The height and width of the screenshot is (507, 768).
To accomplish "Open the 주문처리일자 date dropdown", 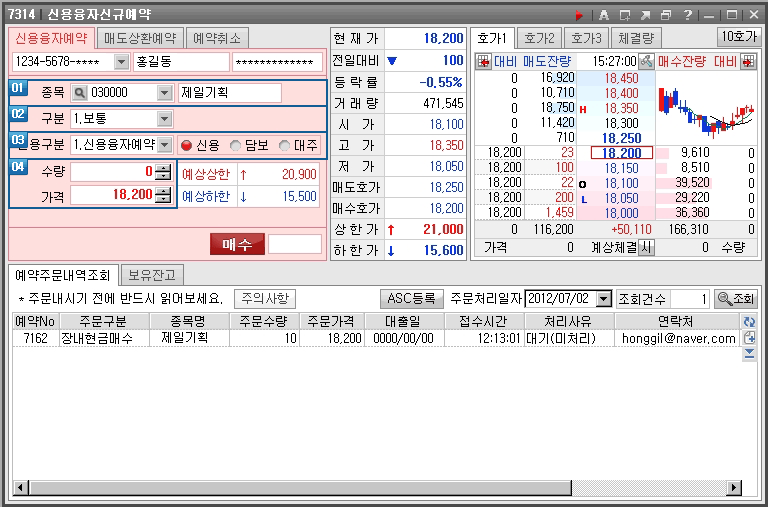I will [605, 299].
